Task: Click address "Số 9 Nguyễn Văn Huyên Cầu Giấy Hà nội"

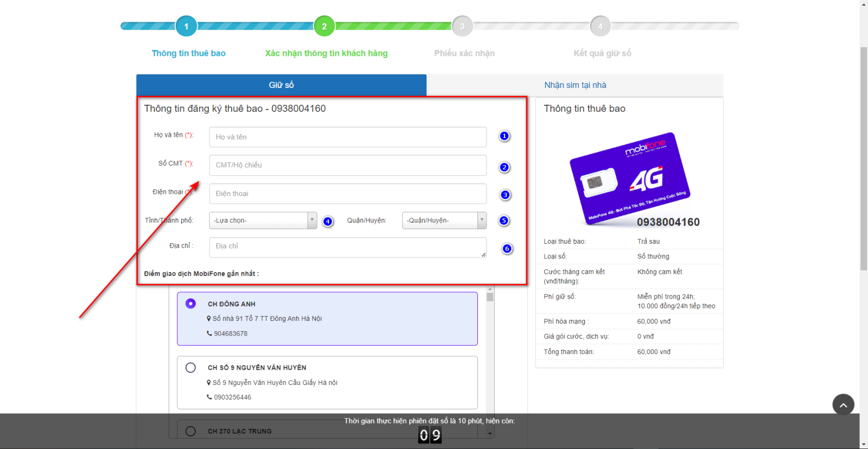Action: click(275, 383)
